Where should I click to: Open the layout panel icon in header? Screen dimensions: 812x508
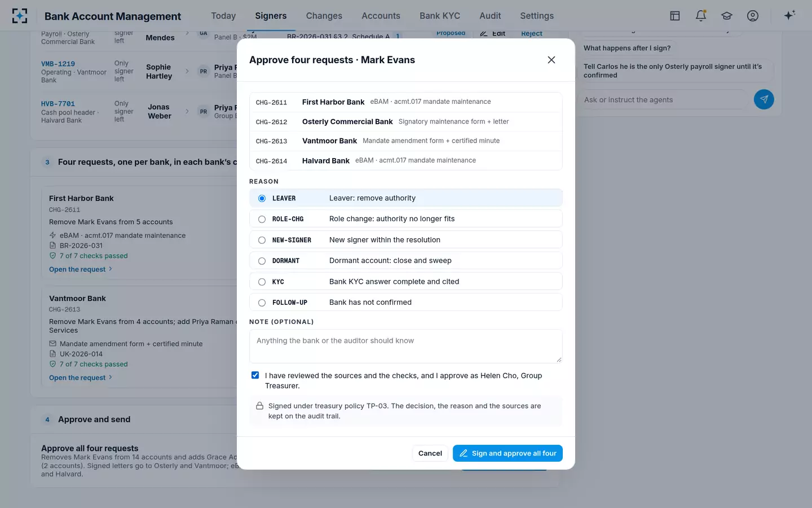[x=675, y=16]
